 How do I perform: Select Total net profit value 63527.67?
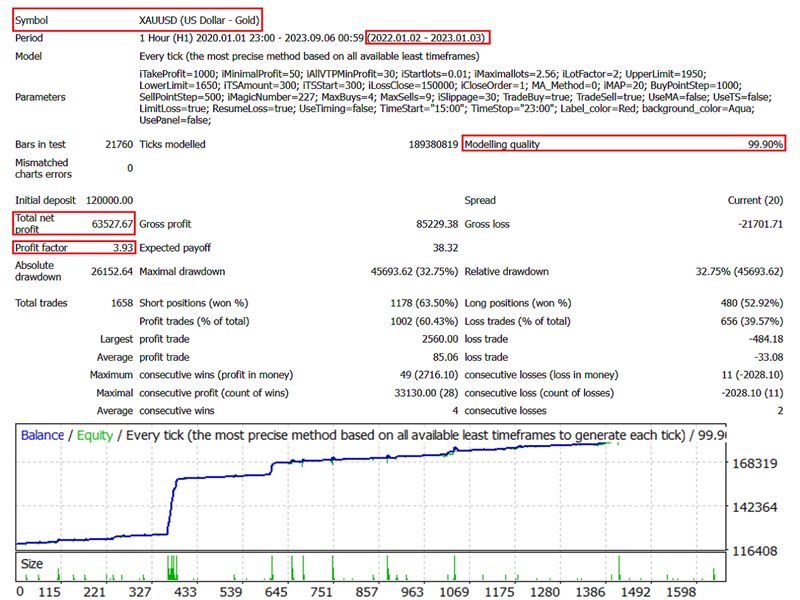point(112,224)
